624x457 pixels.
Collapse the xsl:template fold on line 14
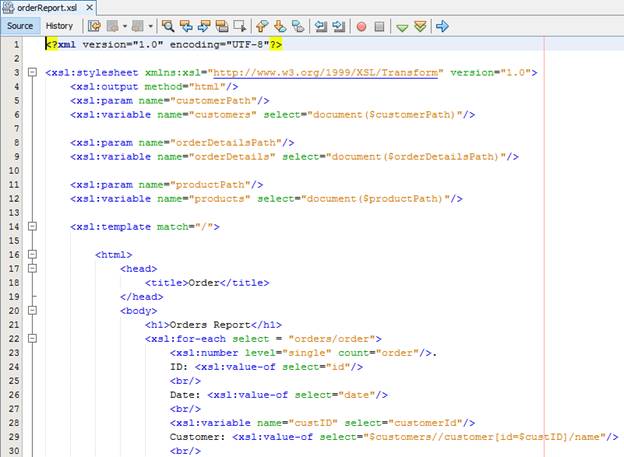pos(33,226)
